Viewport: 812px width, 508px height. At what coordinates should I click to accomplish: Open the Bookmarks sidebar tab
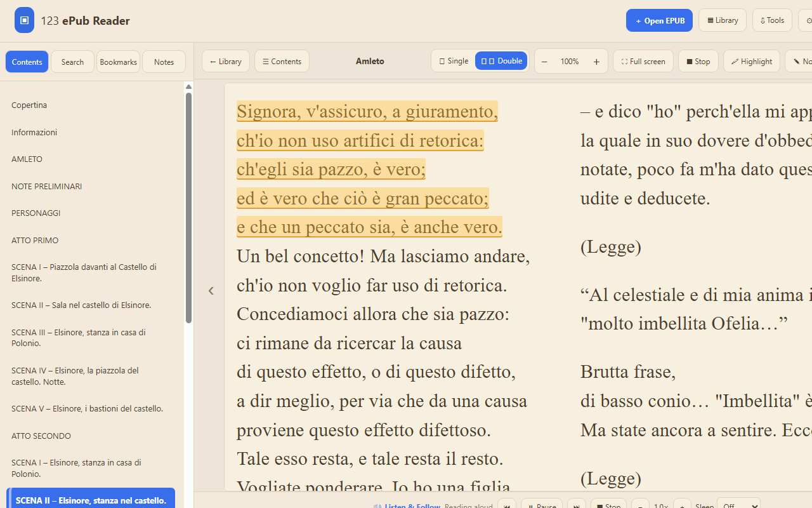[x=118, y=62]
